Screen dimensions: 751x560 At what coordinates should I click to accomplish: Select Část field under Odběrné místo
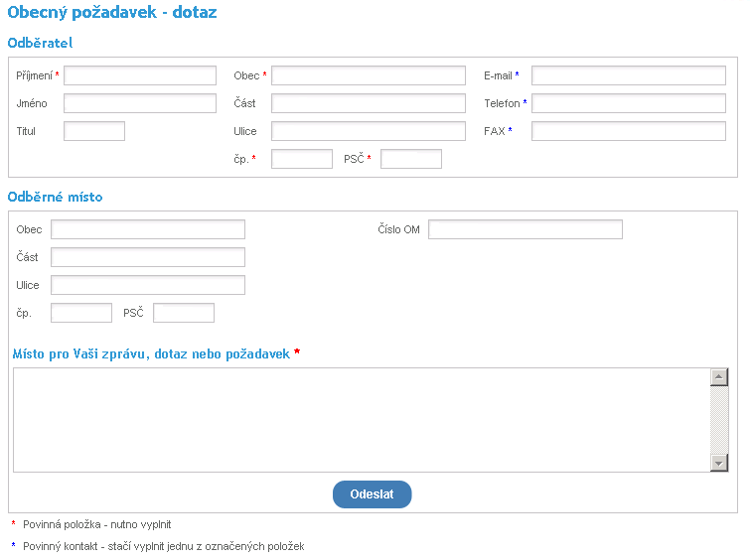click(x=147, y=257)
